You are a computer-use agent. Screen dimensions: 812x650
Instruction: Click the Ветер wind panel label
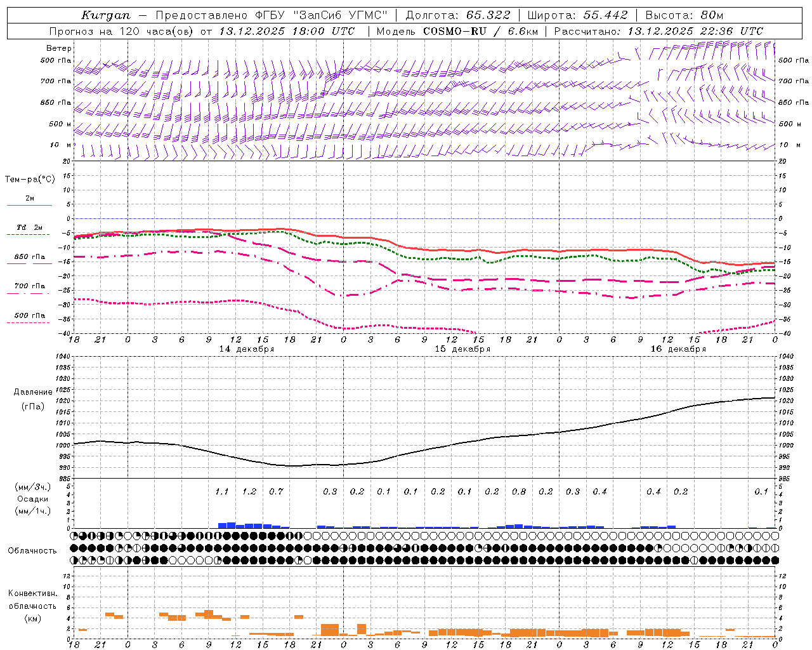point(59,48)
